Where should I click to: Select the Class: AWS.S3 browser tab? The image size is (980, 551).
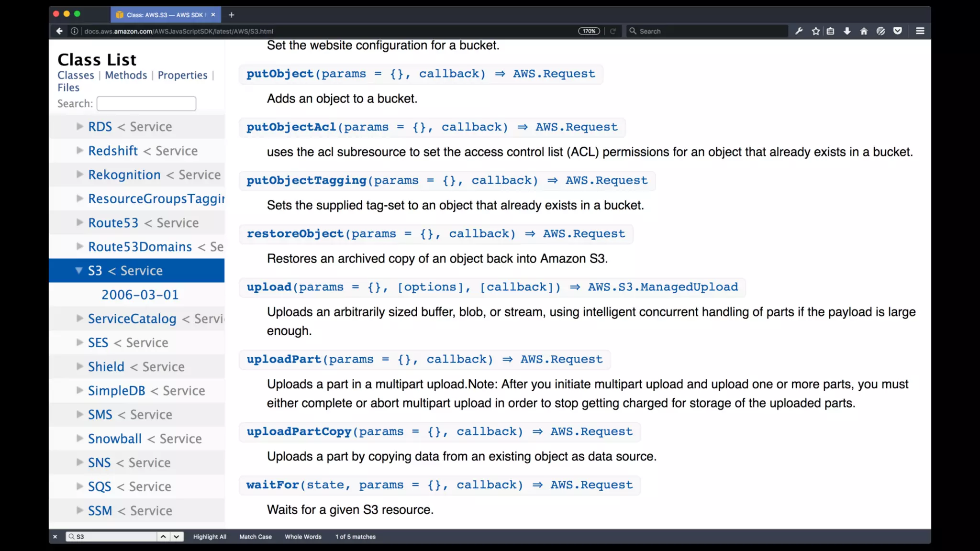(x=165, y=15)
